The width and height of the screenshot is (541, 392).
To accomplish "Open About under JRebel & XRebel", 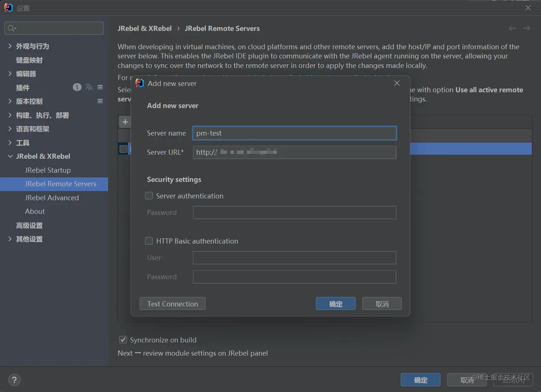I will pyautogui.click(x=35, y=211).
